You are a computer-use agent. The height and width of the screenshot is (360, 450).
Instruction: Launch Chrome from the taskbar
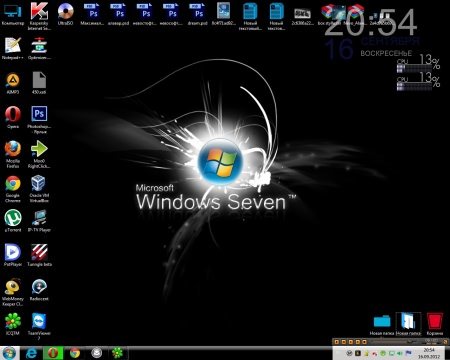pyautogui.click(x=75, y=353)
